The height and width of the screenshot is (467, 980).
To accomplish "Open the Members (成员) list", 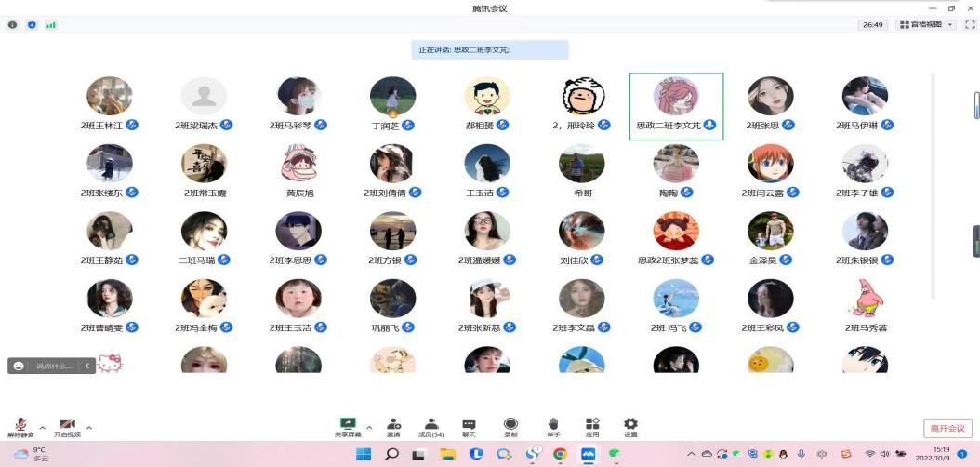I will [430, 425].
